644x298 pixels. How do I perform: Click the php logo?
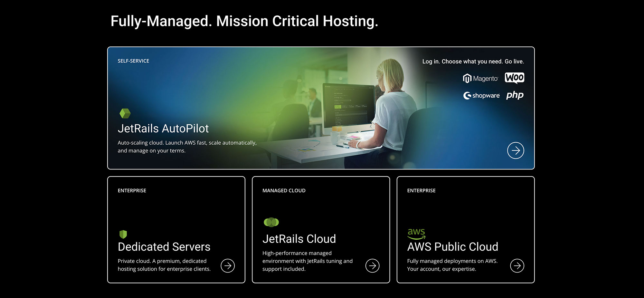515,95
